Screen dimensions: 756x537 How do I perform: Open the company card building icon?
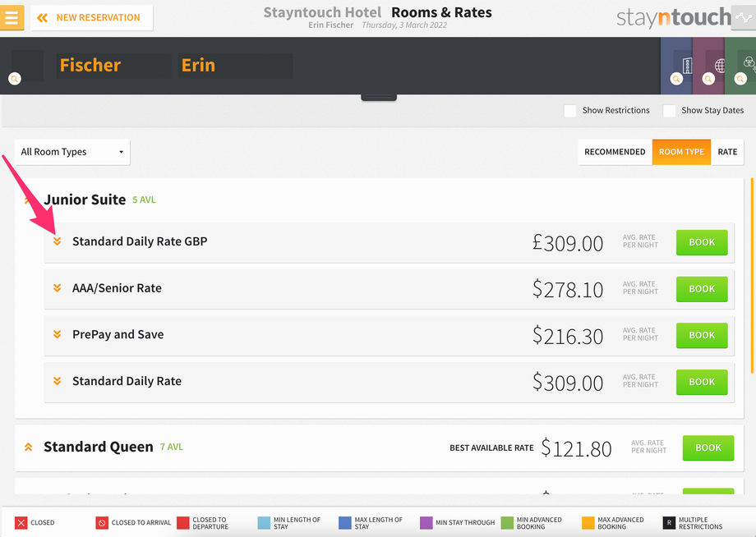pos(687,66)
